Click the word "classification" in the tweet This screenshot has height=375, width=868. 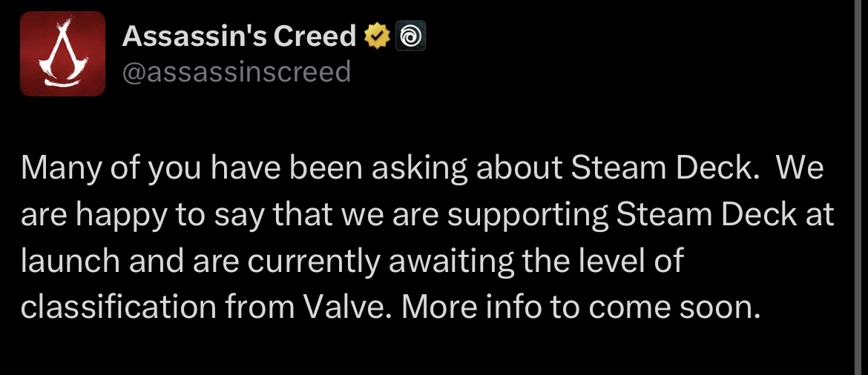119,307
